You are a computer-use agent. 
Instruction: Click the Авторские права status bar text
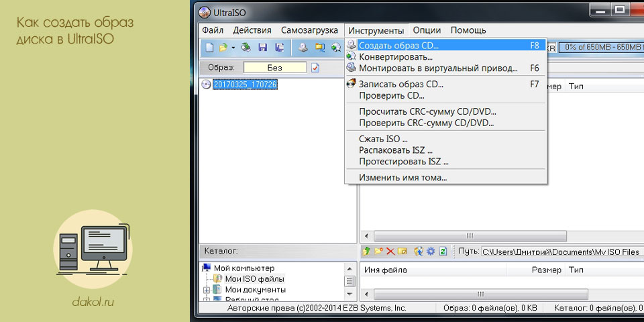[317, 308]
